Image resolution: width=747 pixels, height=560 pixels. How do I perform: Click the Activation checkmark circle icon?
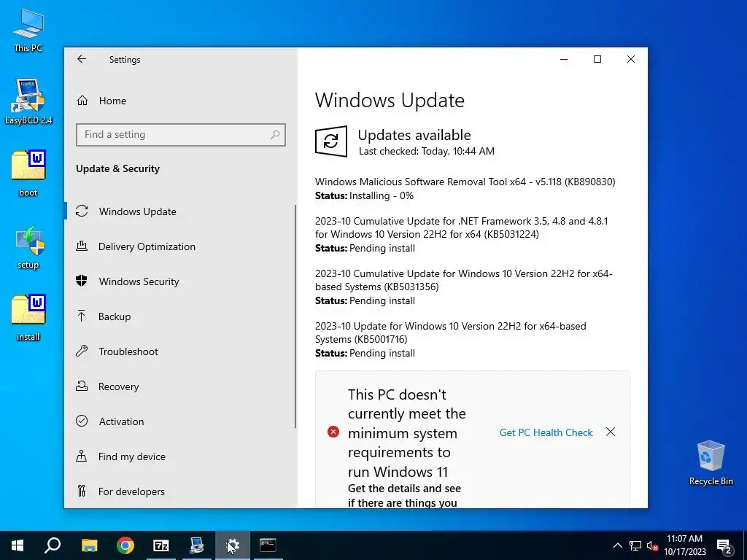tap(82, 421)
